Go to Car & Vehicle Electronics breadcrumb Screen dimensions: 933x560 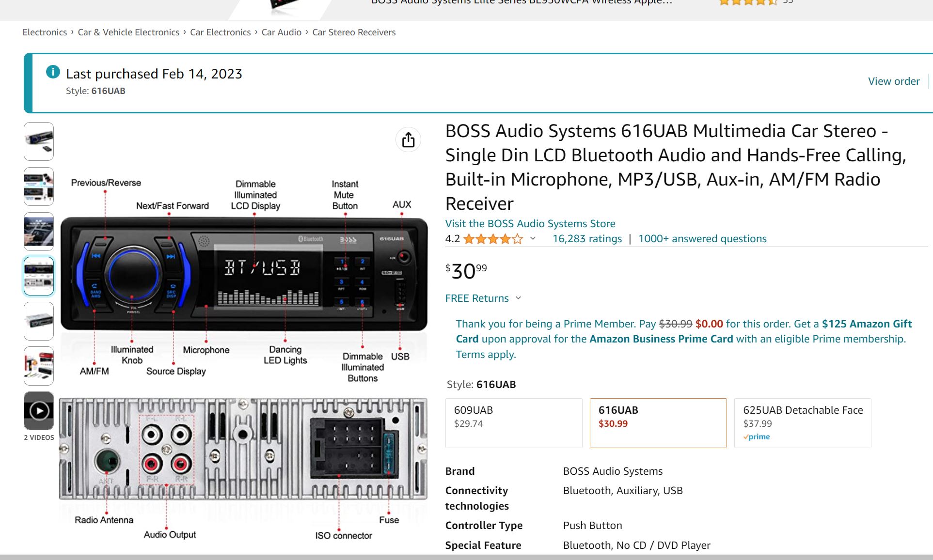(128, 32)
